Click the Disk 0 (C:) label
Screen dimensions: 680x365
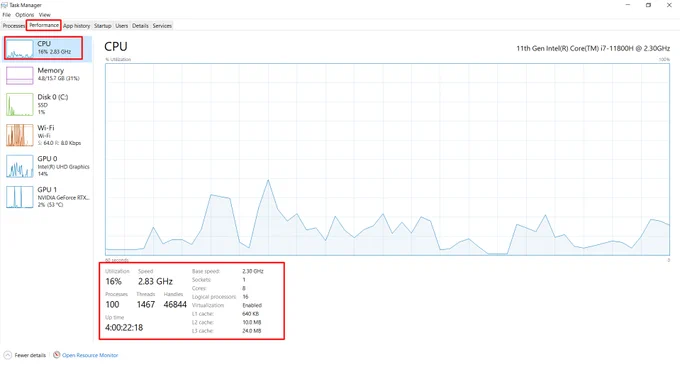coord(52,97)
